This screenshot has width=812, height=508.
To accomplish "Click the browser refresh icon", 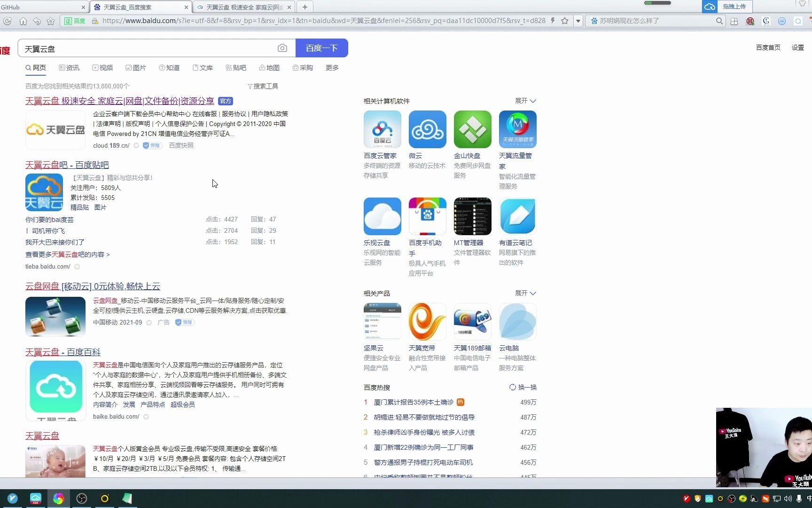I will pos(8,21).
